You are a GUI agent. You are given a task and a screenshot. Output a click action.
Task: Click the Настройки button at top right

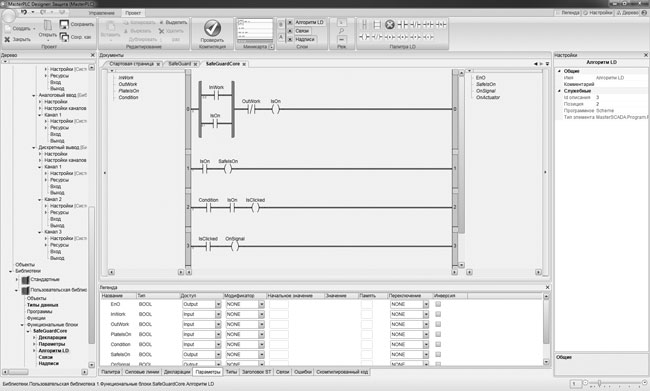point(598,13)
